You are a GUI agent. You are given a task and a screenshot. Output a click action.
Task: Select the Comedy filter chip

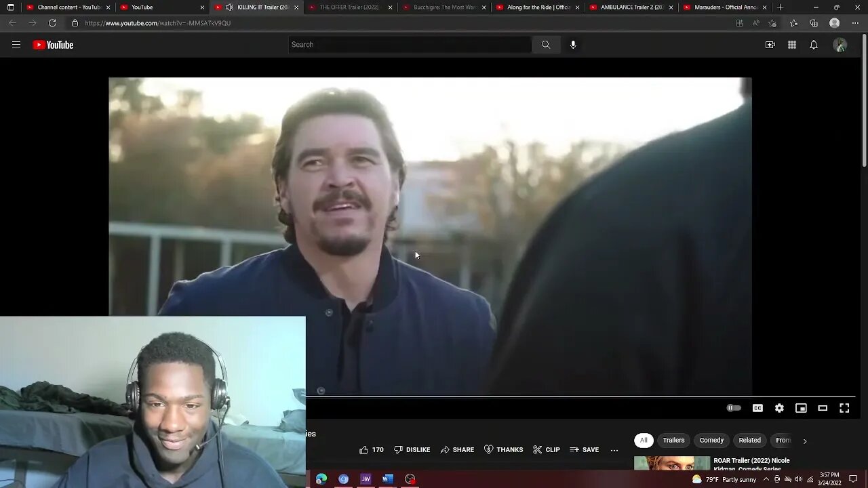pos(711,440)
